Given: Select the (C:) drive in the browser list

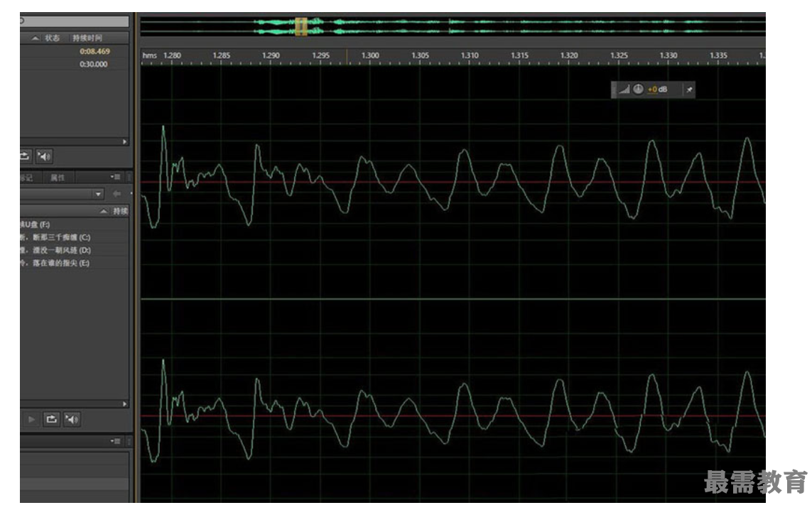Looking at the screenshot, I should click(57, 237).
